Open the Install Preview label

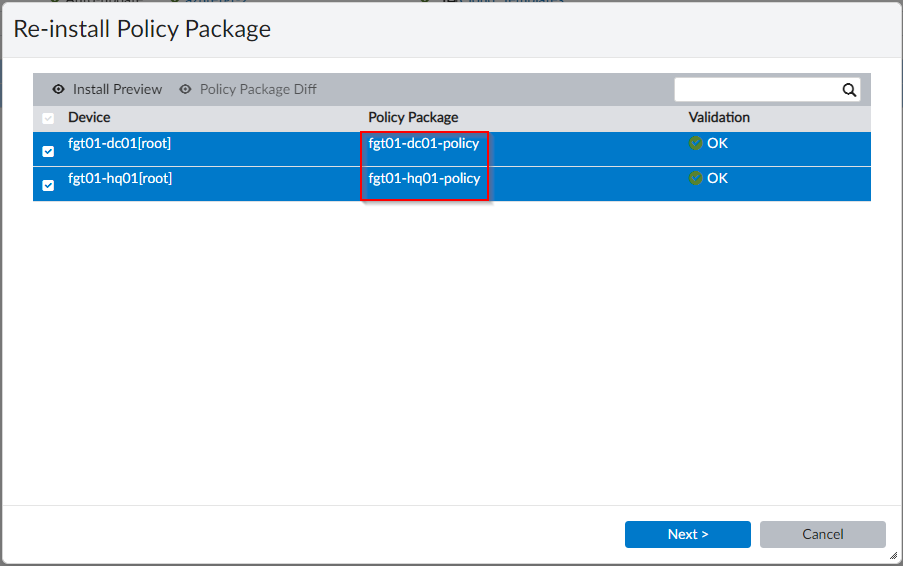click(117, 90)
